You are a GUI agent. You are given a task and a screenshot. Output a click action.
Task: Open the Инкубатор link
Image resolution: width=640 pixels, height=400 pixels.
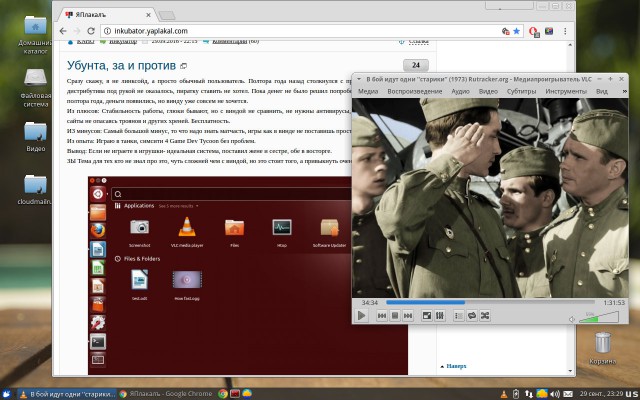point(122,41)
